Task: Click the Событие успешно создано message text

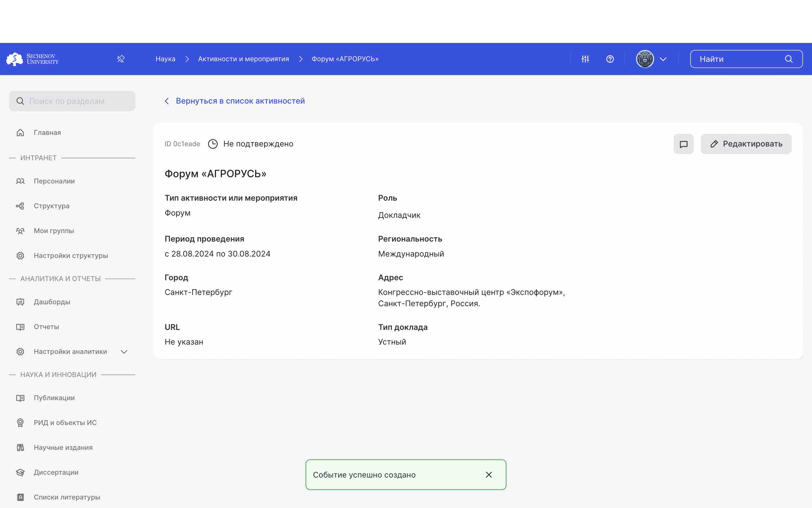Action: point(364,475)
